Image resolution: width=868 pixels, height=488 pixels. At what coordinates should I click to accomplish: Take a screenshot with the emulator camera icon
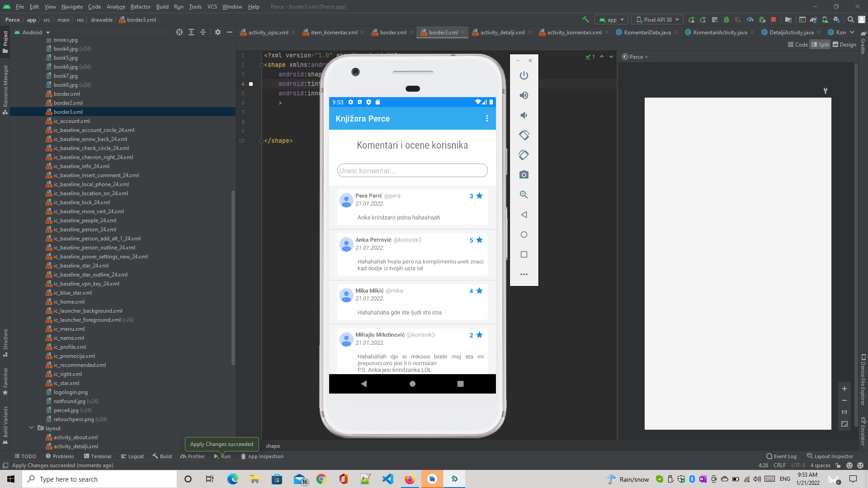[524, 175]
